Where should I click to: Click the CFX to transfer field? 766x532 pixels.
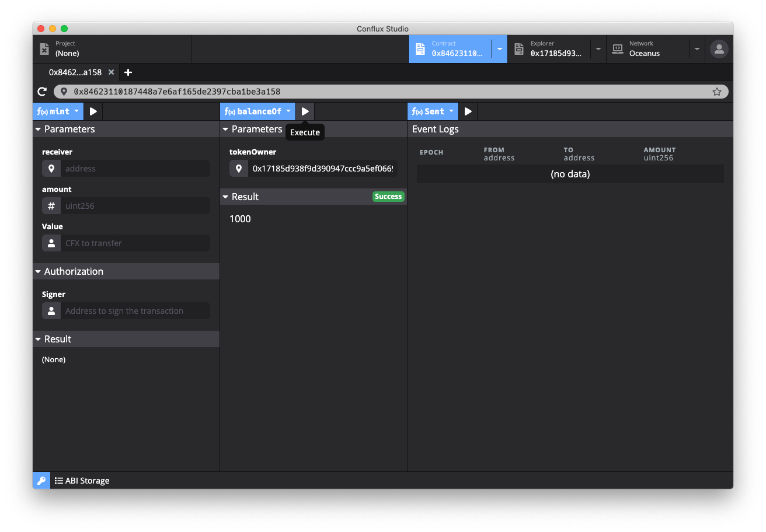pyautogui.click(x=135, y=243)
